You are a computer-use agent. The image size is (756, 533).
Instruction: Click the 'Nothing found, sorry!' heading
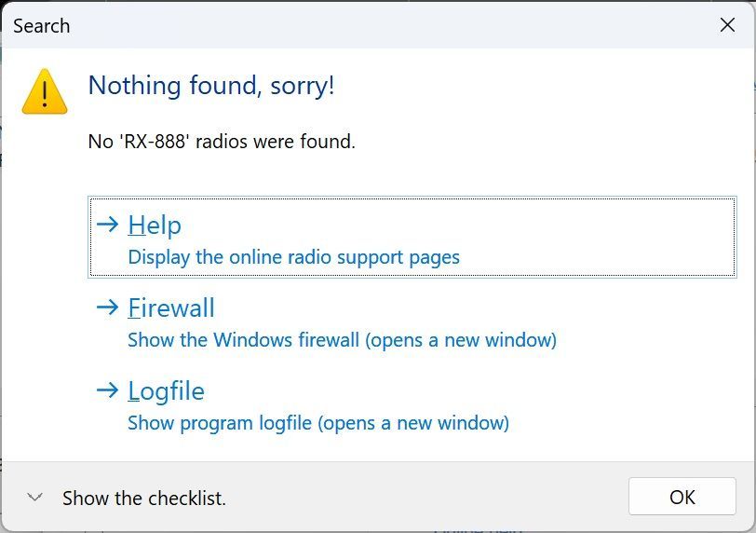(x=211, y=86)
